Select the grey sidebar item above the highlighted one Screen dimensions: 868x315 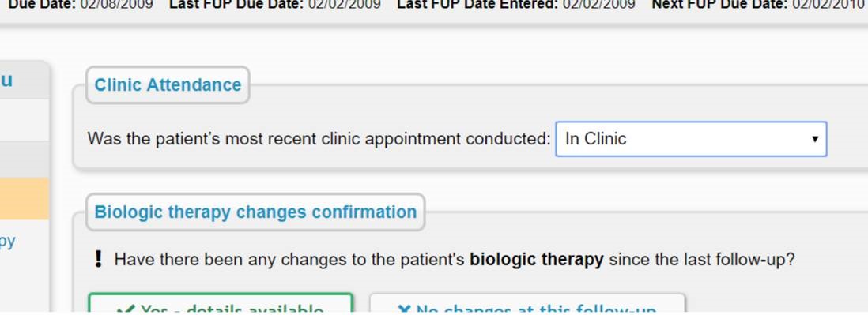point(24,159)
